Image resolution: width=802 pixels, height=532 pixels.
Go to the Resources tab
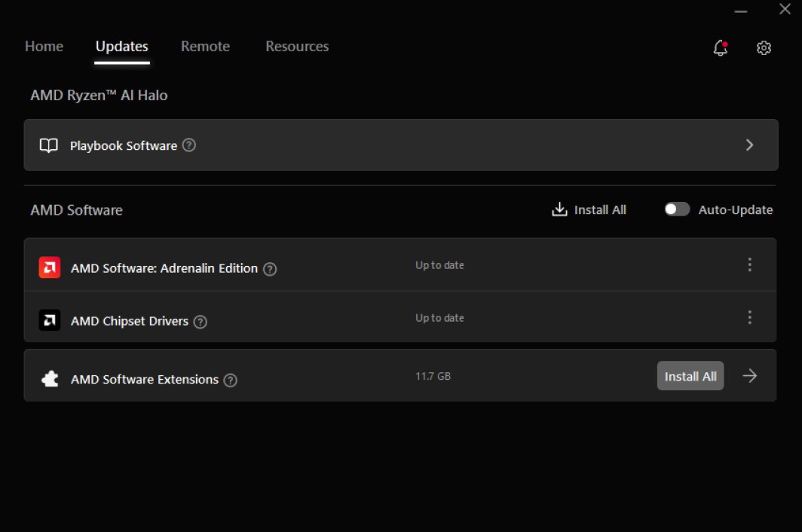tap(297, 47)
